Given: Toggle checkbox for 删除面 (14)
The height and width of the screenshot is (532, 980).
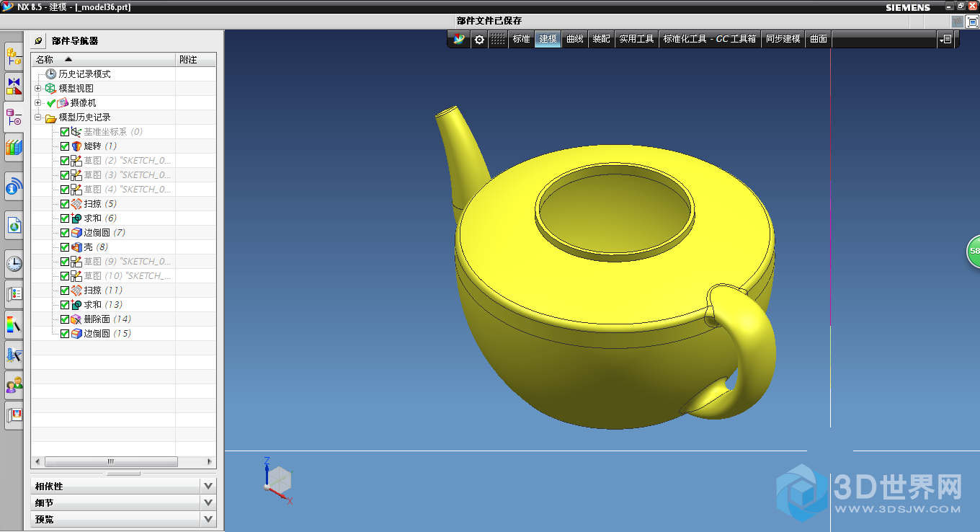Looking at the screenshot, I should [x=65, y=319].
